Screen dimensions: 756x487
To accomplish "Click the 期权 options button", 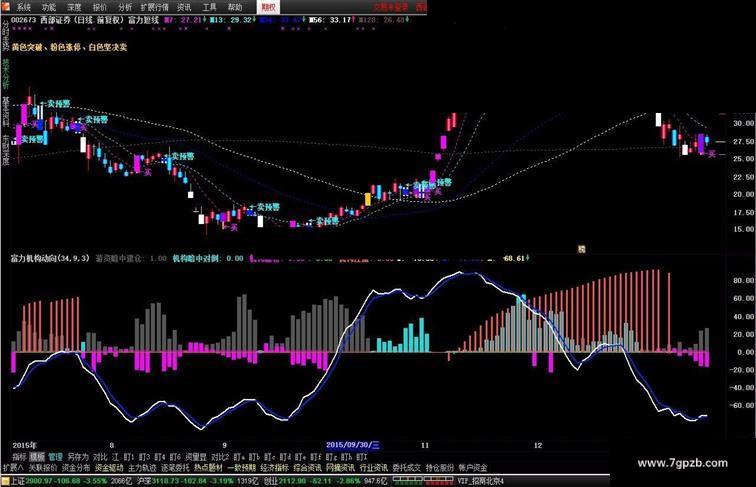I will click(x=268, y=7).
